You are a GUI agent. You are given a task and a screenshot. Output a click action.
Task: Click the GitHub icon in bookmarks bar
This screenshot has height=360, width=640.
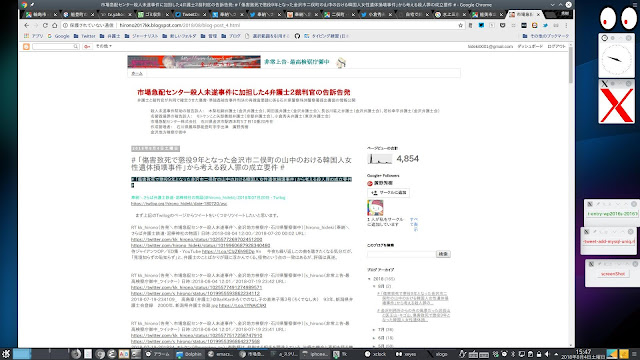(297, 36)
